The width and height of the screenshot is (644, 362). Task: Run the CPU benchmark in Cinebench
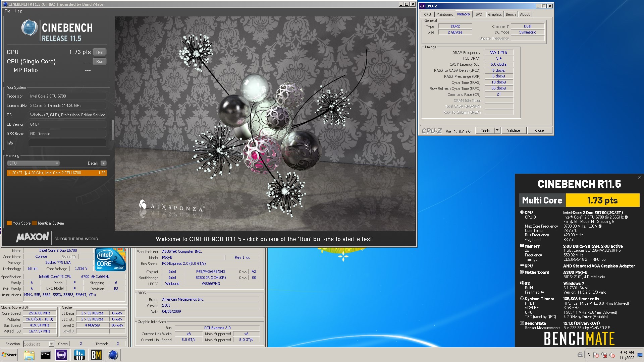tap(100, 52)
